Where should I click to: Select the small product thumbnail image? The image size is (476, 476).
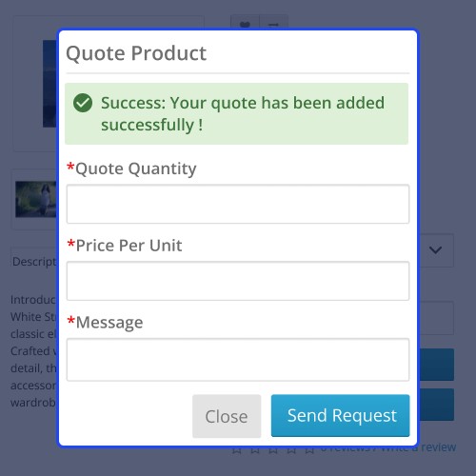(x=36, y=199)
